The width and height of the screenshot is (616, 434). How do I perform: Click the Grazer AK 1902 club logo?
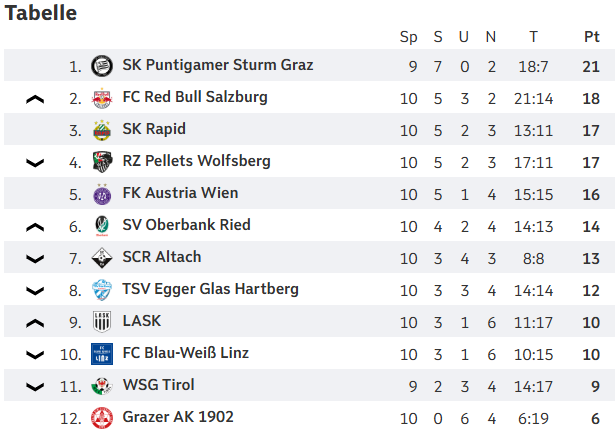pos(101,417)
